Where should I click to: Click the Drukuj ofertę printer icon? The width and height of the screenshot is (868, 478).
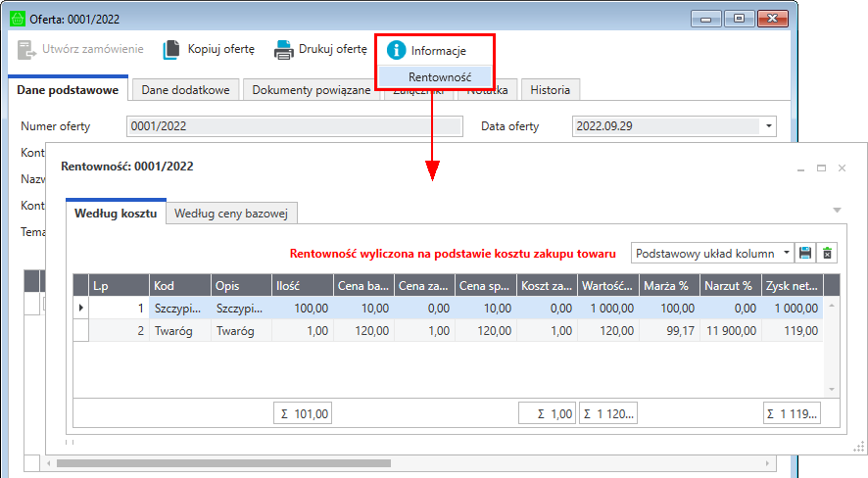283,49
